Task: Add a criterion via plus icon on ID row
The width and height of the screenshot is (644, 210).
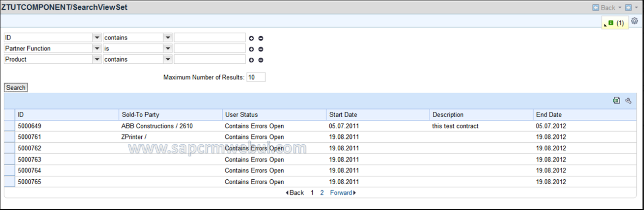Action: (x=251, y=38)
